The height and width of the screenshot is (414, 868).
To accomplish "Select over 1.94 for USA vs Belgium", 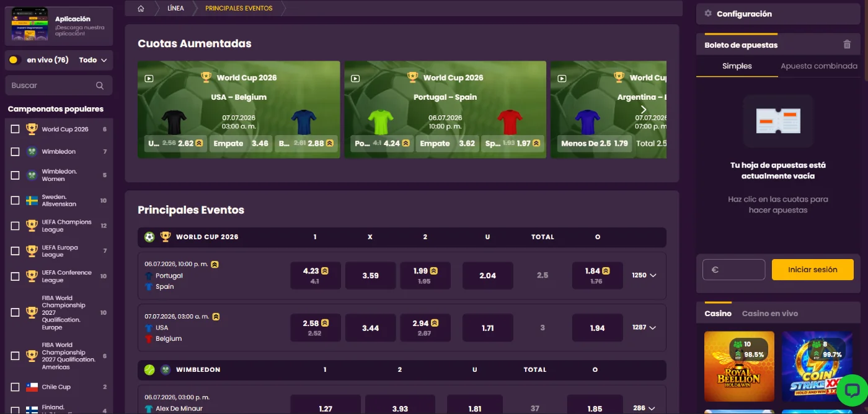I will point(597,328).
